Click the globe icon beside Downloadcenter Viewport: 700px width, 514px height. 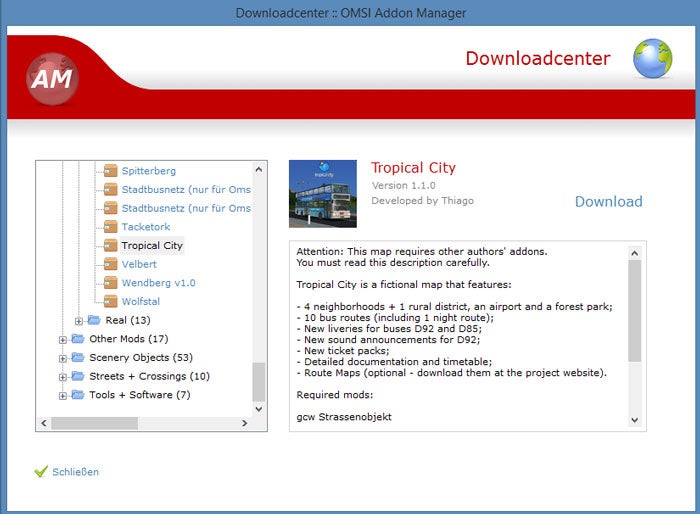(x=652, y=59)
